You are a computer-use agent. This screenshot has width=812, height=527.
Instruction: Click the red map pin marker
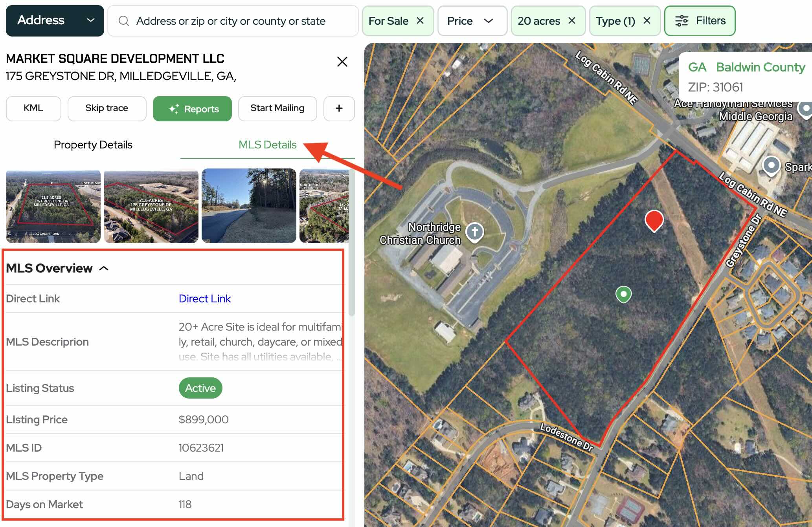point(654,221)
